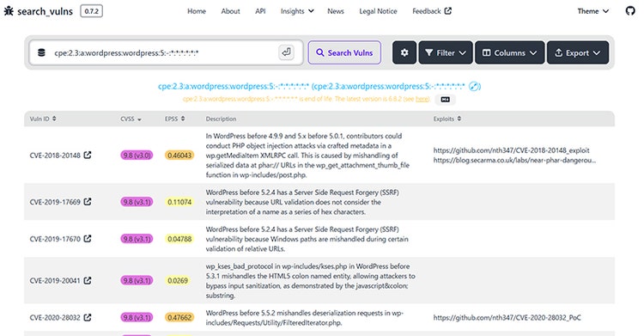Open external link for CVE-2019-20041

pyautogui.click(x=88, y=280)
